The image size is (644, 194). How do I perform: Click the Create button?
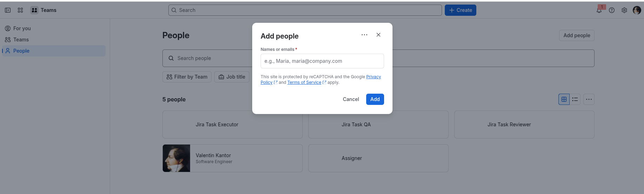[x=461, y=10]
